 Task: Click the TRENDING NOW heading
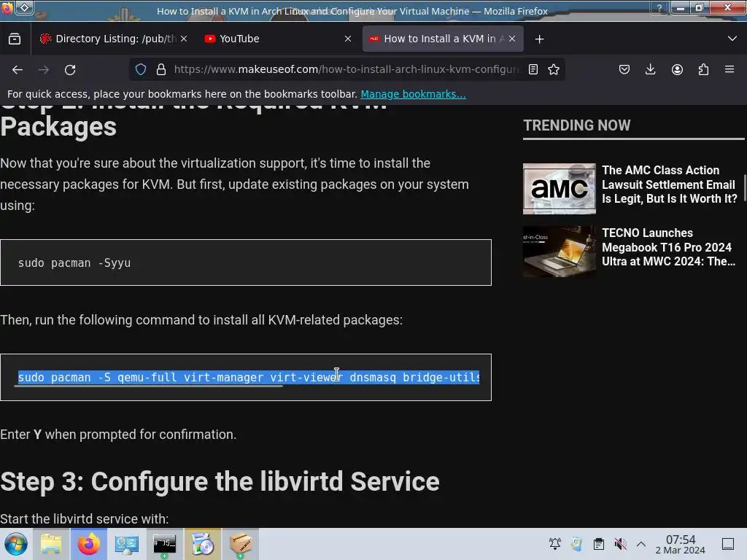point(576,125)
